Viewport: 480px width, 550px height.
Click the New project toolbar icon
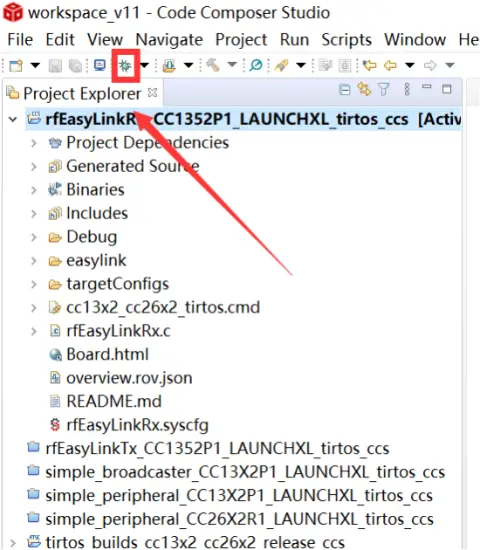pyautogui.click(x=16, y=65)
